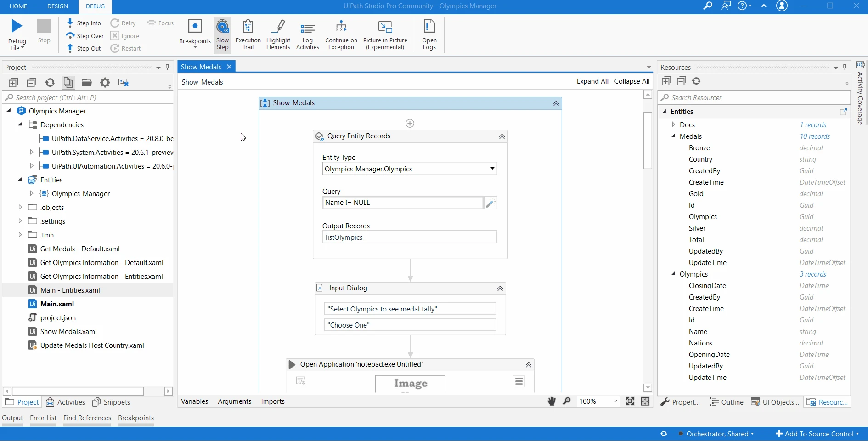This screenshot has width=868, height=441.
Task: Click Add To Source Control
Action: coord(817,434)
